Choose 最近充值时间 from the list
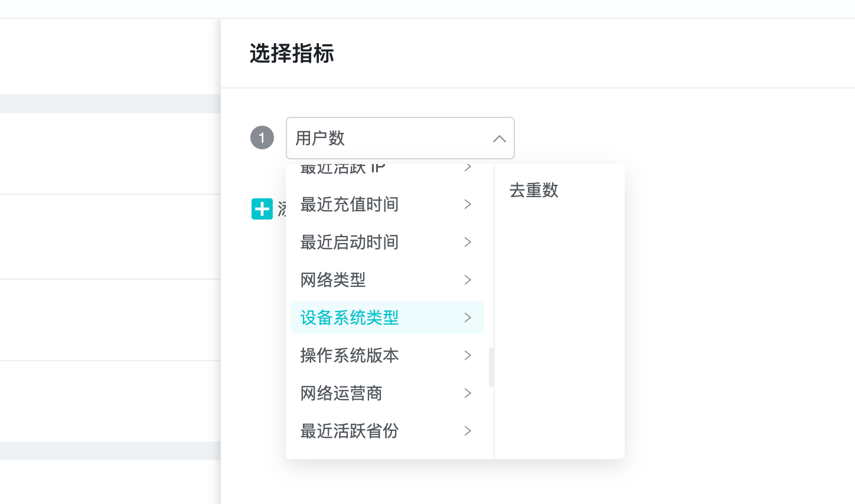The height and width of the screenshot is (504, 855). pyautogui.click(x=350, y=204)
